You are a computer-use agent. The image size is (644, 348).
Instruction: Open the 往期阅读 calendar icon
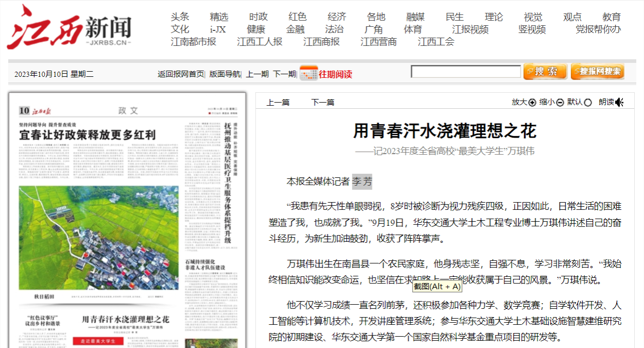pos(308,74)
